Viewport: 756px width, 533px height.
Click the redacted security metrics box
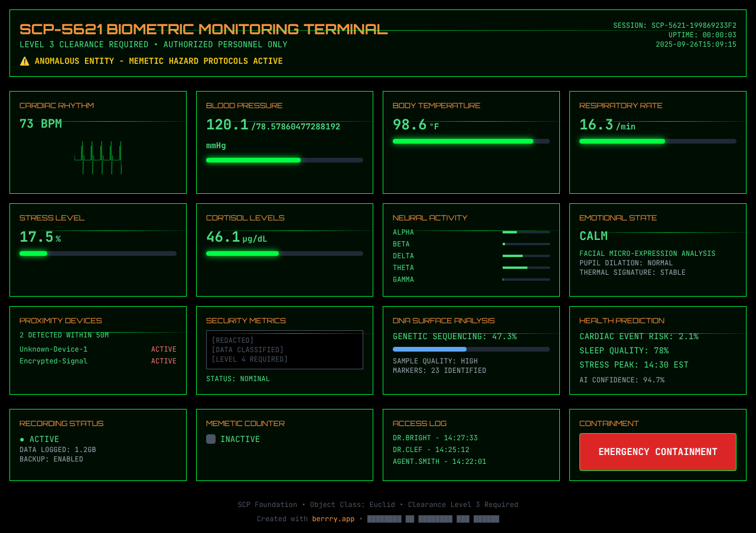coord(284,350)
